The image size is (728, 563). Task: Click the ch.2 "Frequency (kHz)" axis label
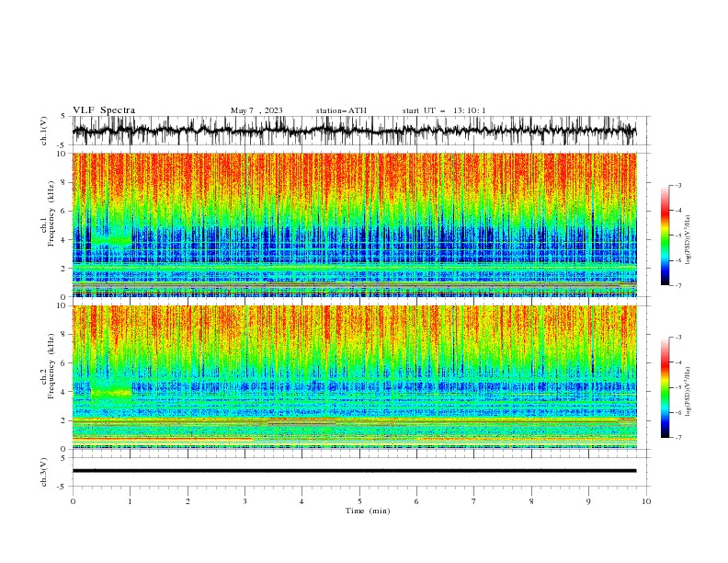pos(51,366)
